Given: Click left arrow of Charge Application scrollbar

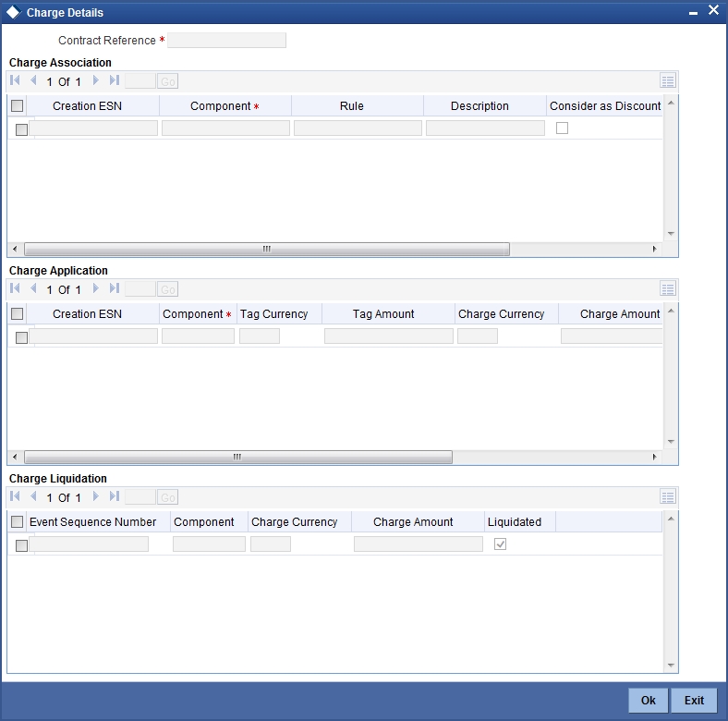Looking at the screenshot, I should (x=15, y=458).
